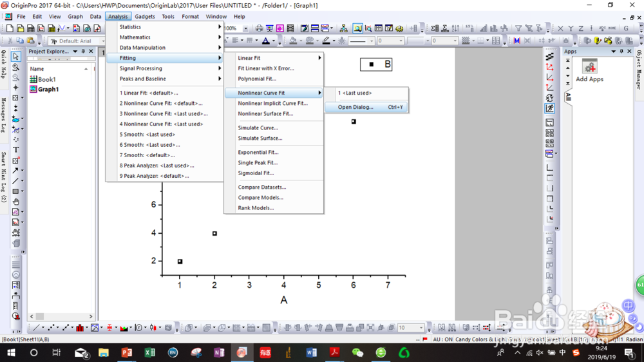Select the Zoom In tool
This screenshot has width=644, height=362.
(15, 67)
